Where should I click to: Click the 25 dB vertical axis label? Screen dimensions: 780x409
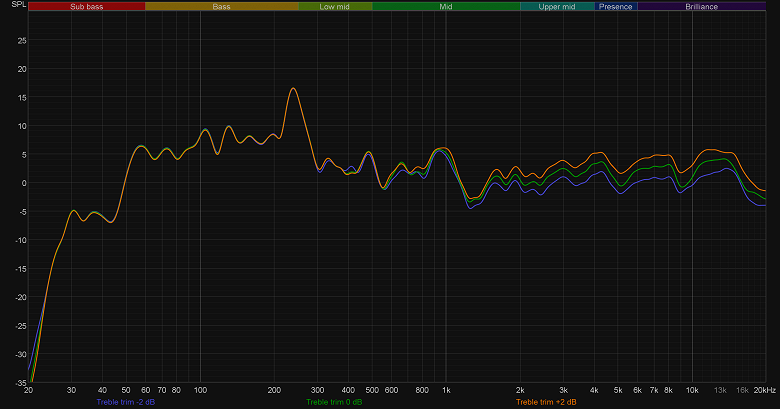pyautogui.click(x=22, y=40)
